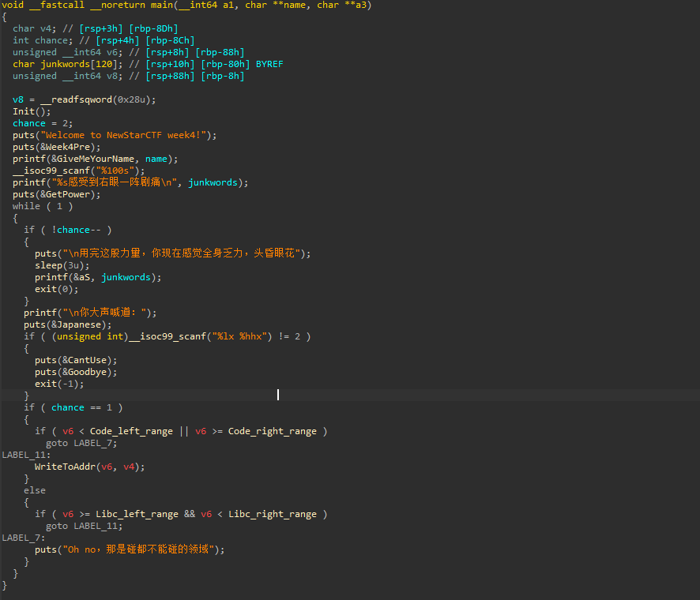Click '__int64 a1' parameter in signature
This screenshot has height=600, width=700.
pos(205,5)
